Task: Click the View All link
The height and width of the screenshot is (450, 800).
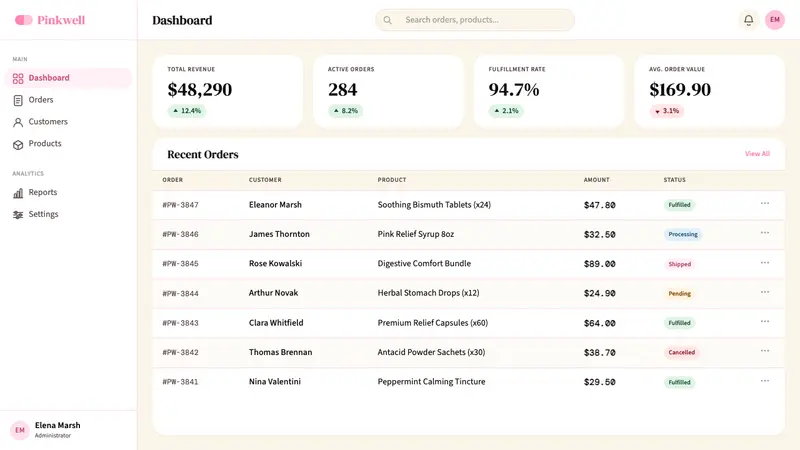Action: [757, 154]
